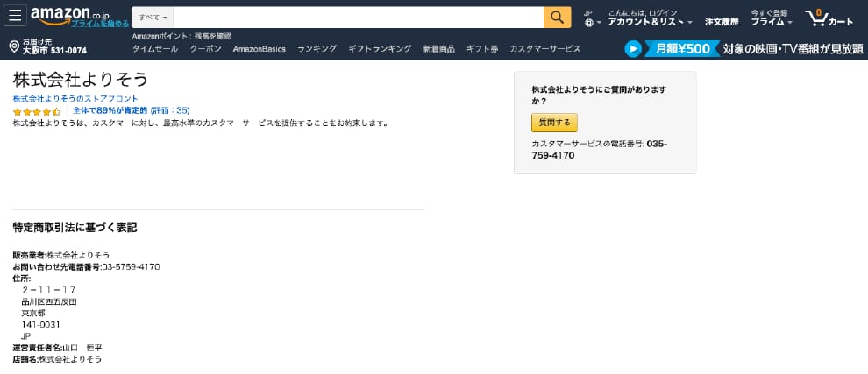Open the hamburger menu icon

point(15,16)
